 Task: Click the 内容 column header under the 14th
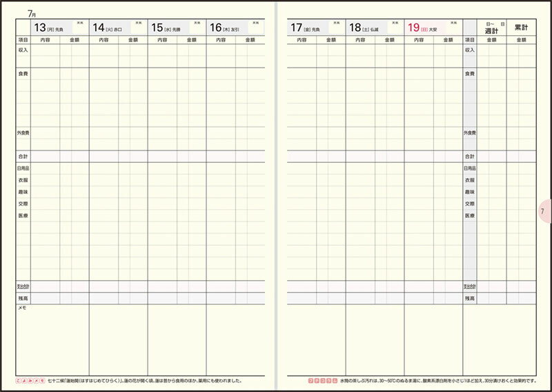pos(103,40)
